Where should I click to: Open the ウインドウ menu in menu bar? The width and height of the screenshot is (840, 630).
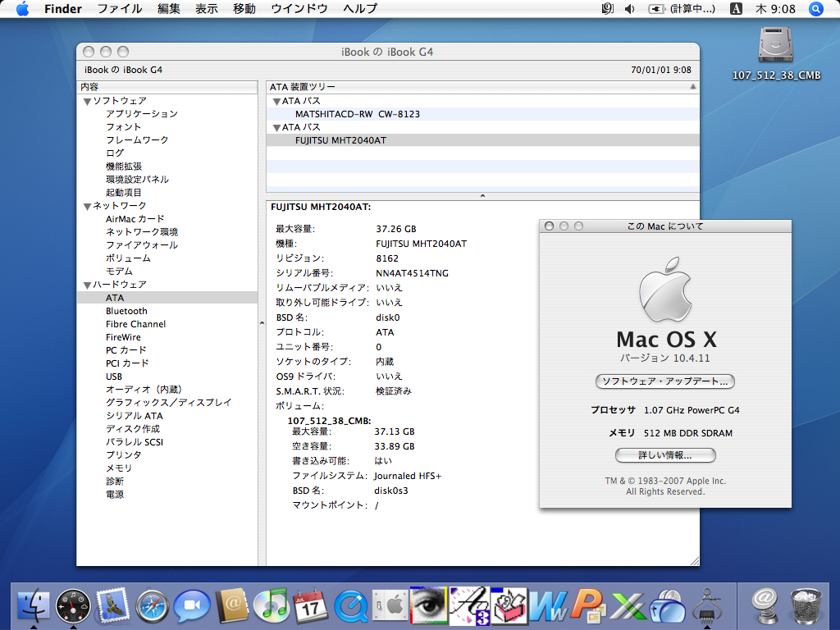[299, 9]
